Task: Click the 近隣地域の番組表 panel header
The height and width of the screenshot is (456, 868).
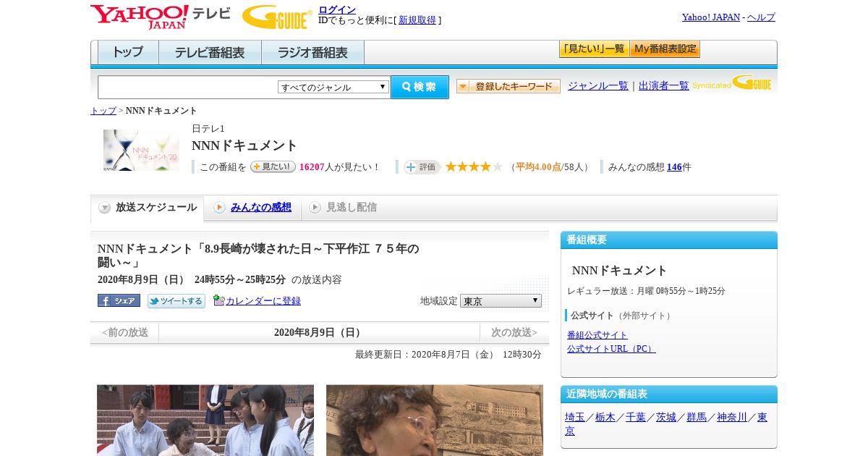Action: (669, 394)
